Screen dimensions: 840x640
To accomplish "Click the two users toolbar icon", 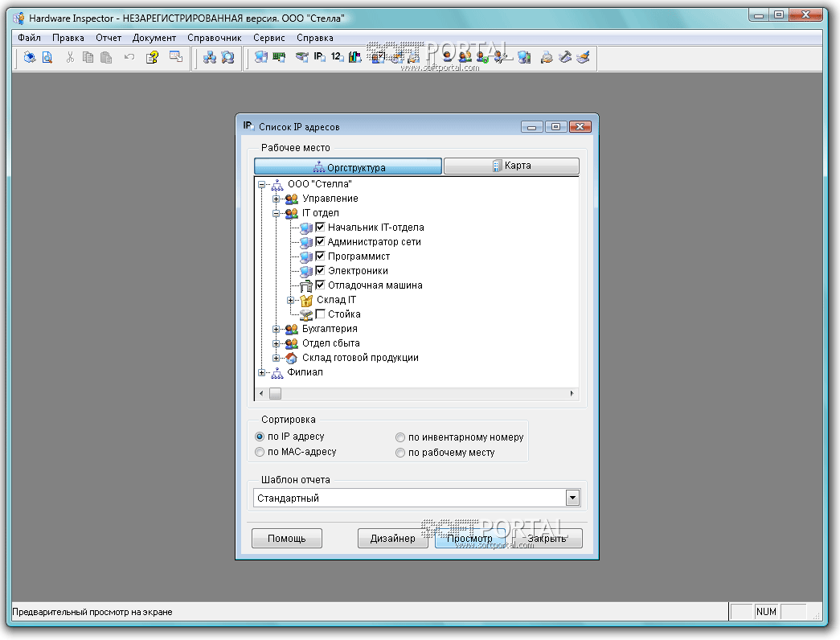I will pos(465,57).
